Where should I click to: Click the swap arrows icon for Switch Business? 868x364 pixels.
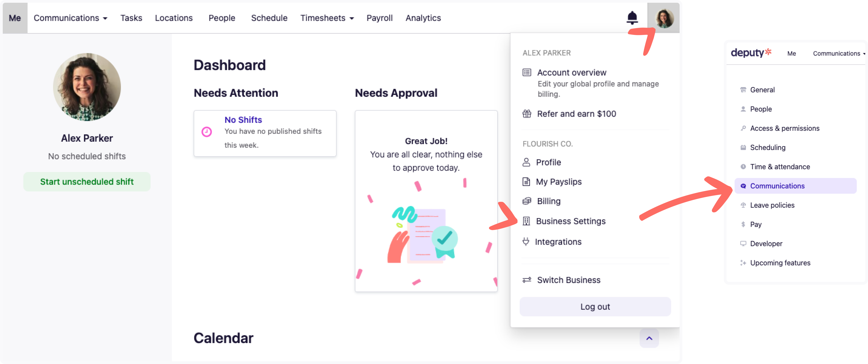(527, 280)
